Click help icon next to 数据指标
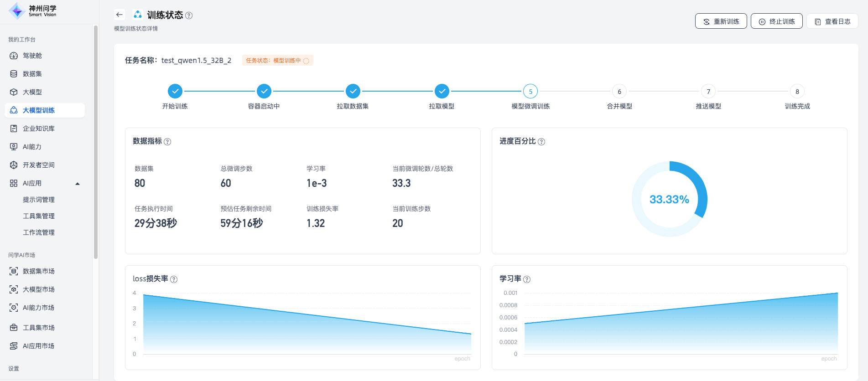 click(167, 142)
